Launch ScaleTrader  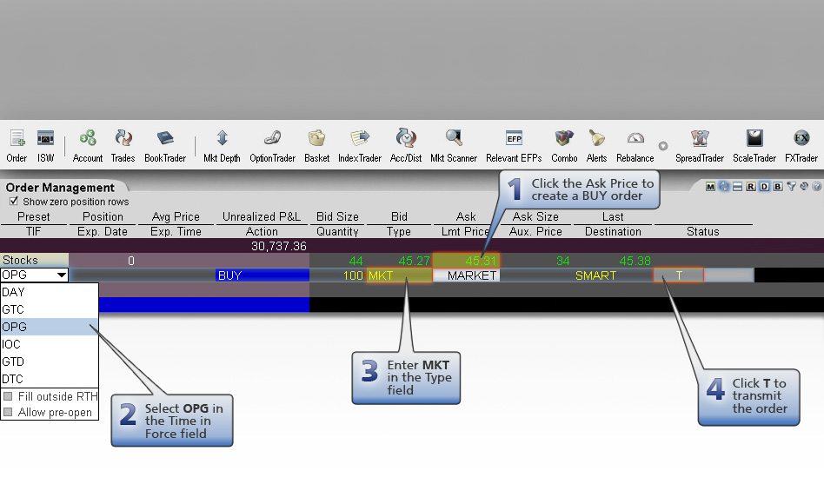(x=754, y=146)
